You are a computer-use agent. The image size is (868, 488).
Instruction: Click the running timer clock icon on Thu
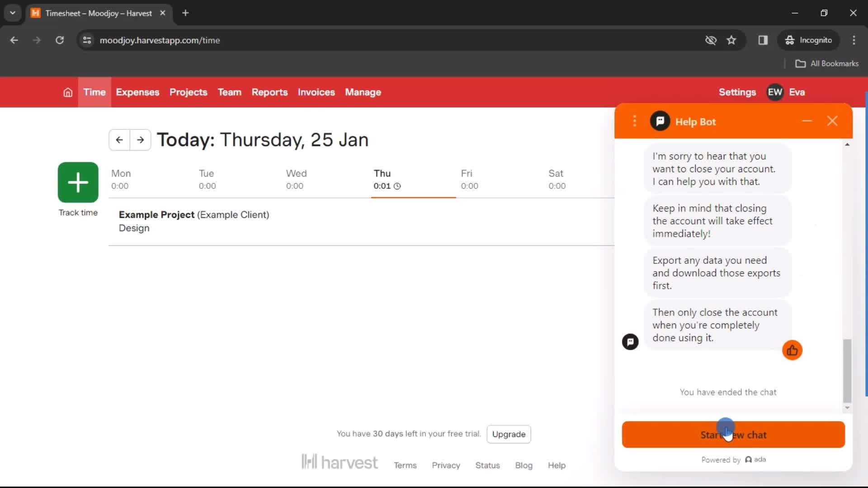point(397,186)
